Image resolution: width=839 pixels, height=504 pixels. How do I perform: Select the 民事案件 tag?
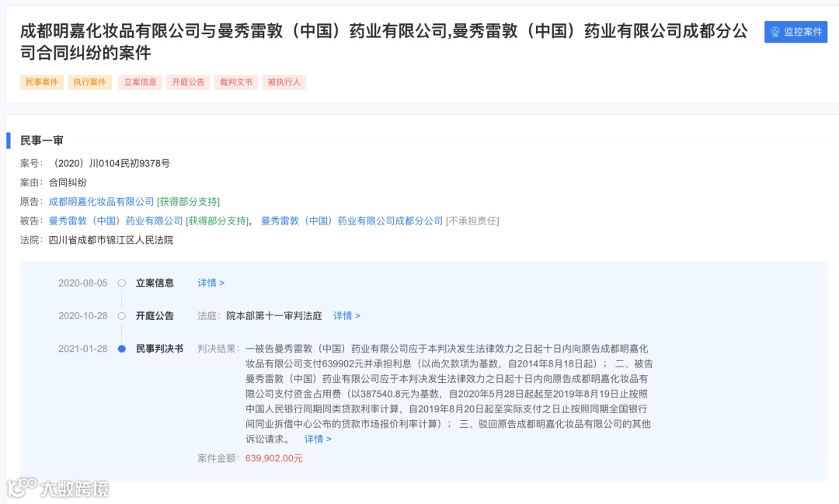[x=42, y=82]
